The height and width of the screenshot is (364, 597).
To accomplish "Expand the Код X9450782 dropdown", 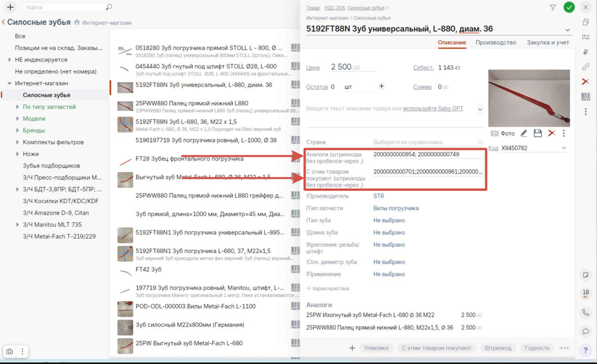I will tap(564, 148).
